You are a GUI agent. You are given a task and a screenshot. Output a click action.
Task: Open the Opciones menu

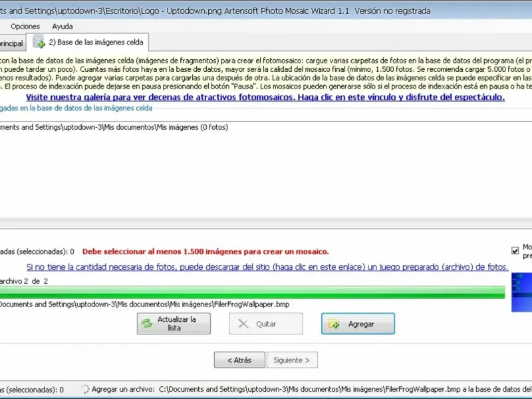pos(25,27)
